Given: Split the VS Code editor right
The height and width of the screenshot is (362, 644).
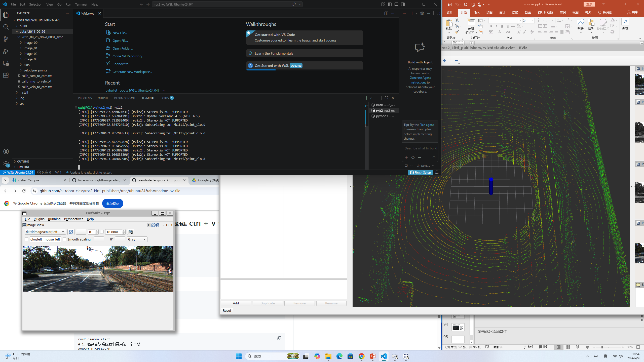Looking at the screenshot, I should 386,13.
